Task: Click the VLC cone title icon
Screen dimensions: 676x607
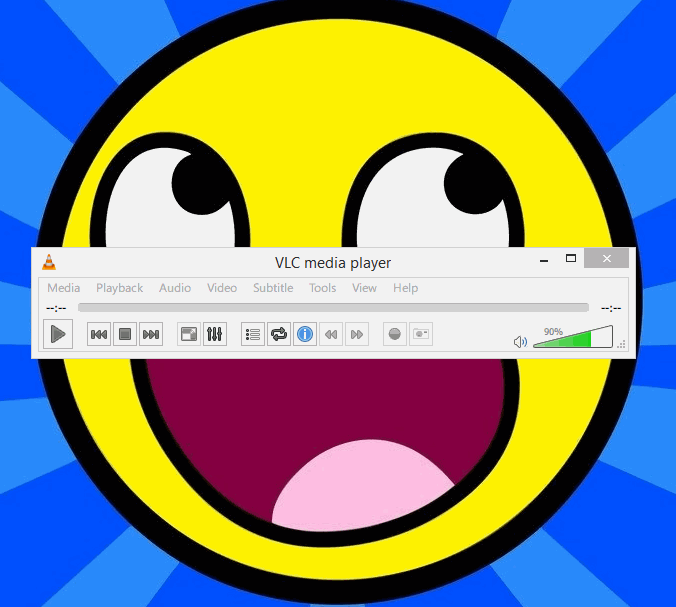Action: (49, 262)
